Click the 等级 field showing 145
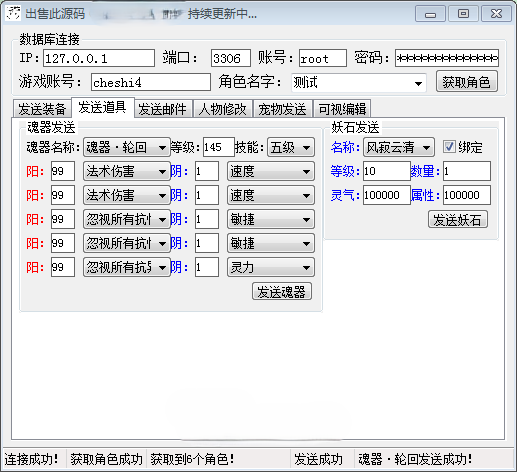The image size is (517, 472). 219,147
